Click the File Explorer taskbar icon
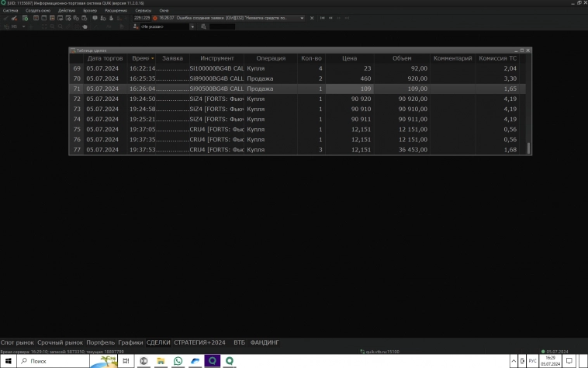588x368 pixels. (161, 361)
